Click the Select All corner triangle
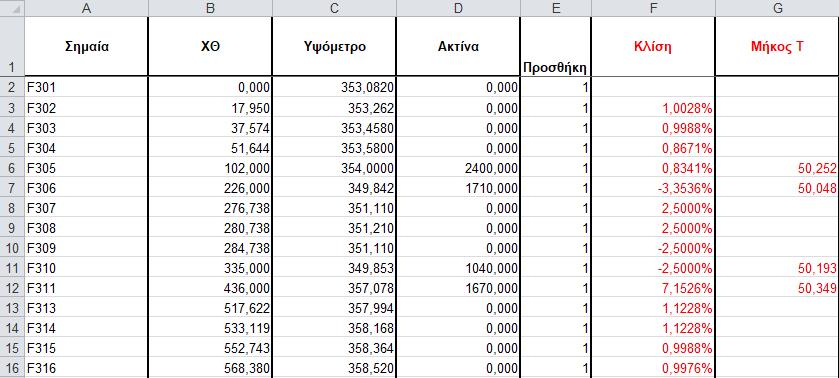Image resolution: width=839 pixels, height=378 pixels. click(x=12, y=8)
